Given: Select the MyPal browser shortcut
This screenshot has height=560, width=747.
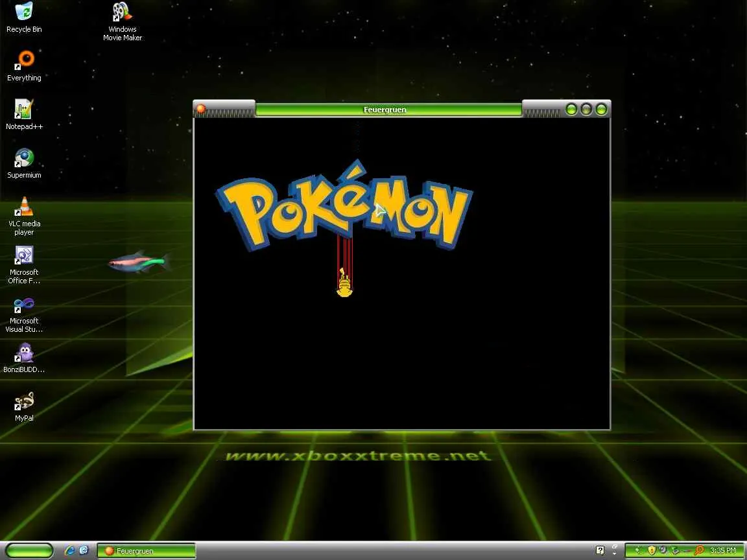Looking at the screenshot, I should coord(24,406).
